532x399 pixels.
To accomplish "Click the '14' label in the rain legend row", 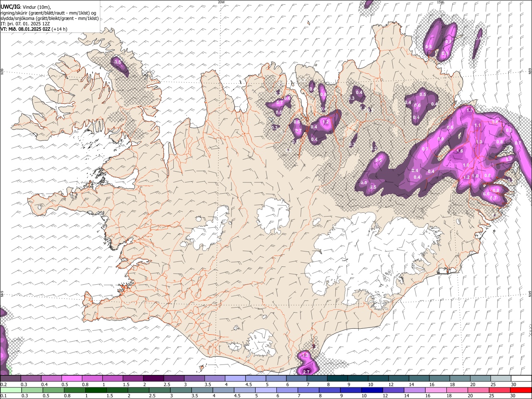I will click(406, 396).
